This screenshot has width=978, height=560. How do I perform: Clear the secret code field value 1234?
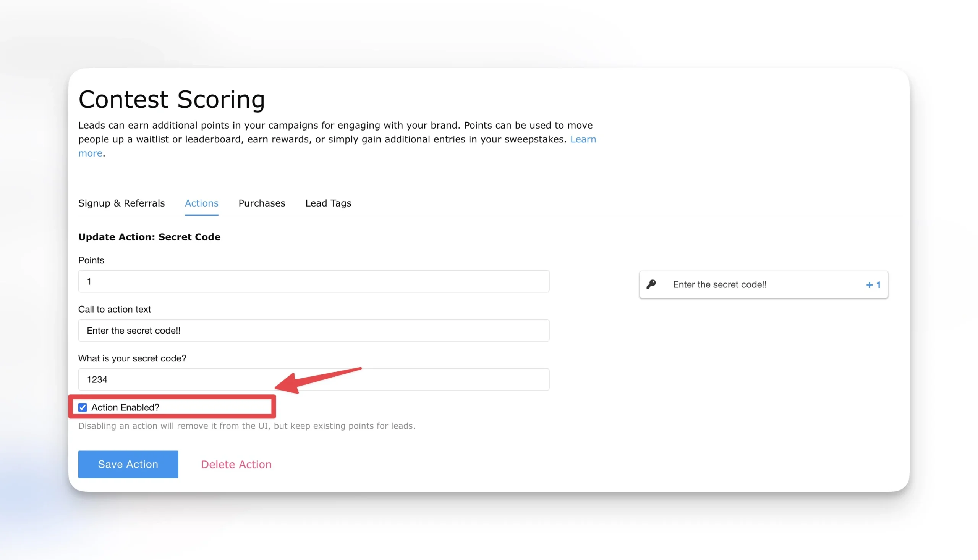(x=314, y=379)
